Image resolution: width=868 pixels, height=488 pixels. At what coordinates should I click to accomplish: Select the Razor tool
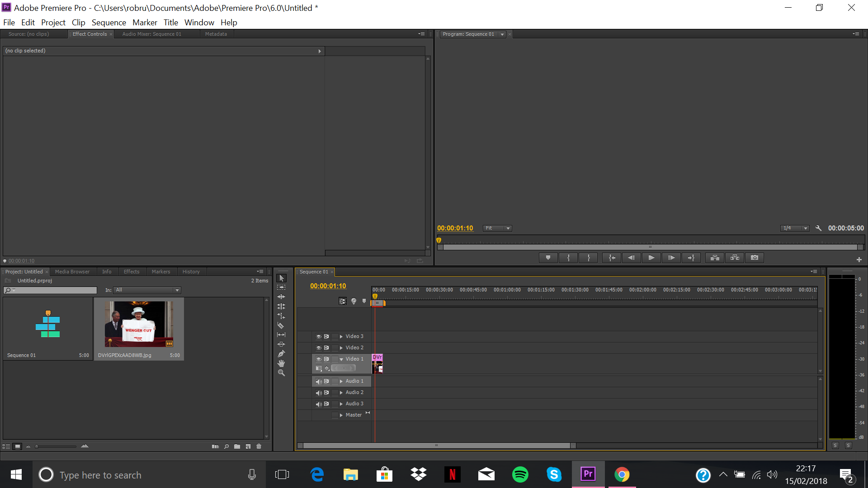point(281,325)
